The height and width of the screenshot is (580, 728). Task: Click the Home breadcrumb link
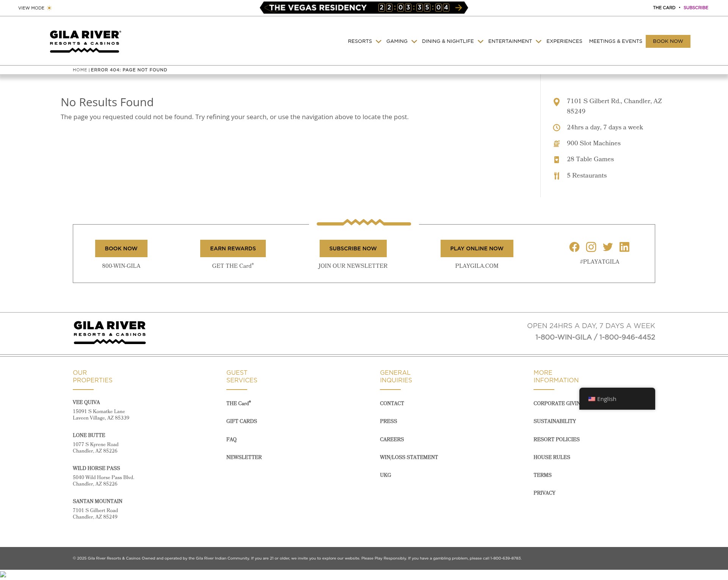80,70
